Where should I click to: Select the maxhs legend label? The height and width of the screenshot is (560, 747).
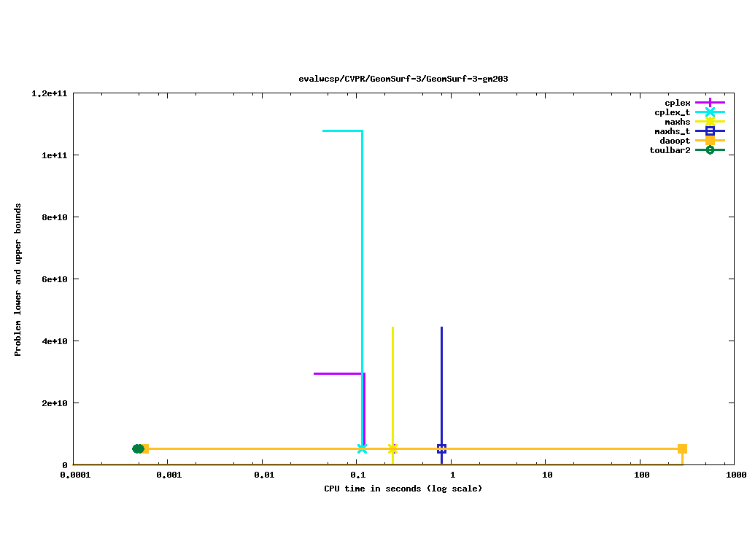point(677,122)
